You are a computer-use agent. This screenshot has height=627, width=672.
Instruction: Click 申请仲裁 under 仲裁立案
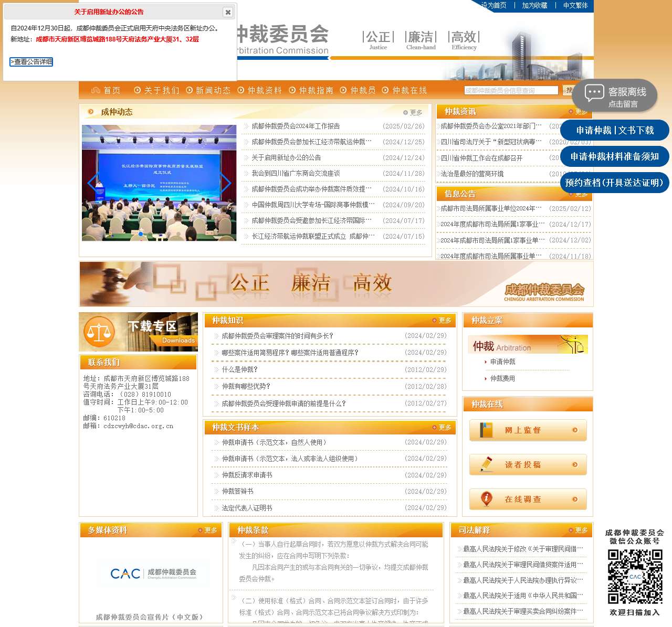[x=502, y=362]
